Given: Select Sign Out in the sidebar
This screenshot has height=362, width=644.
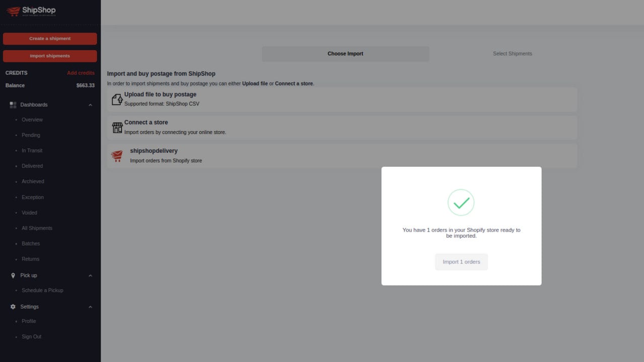Looking at the screenshot, I should pos(31,336).
